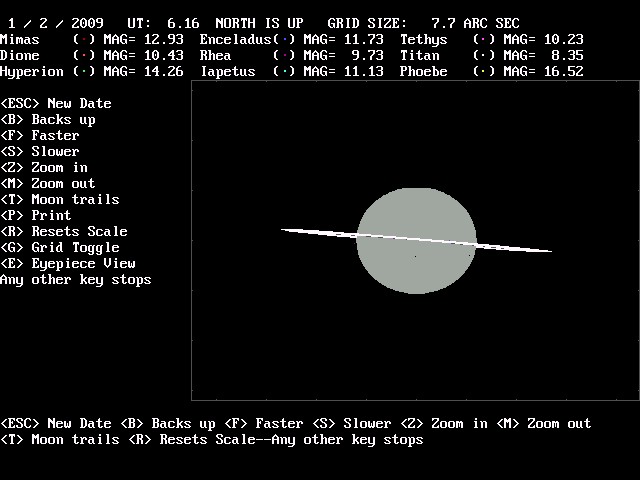Select <Z> Zoom in from left list

pos(44,167)
